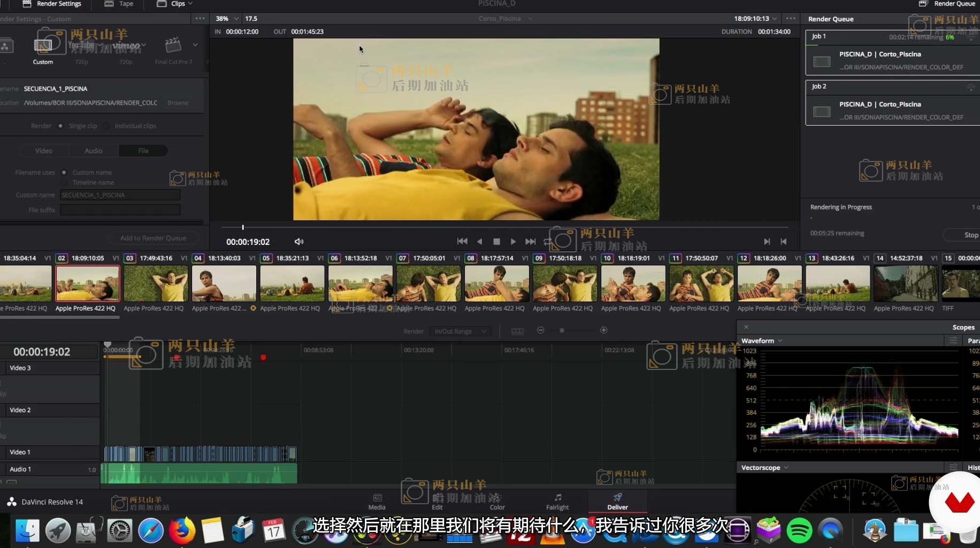Screen dimensions: 980x548
Task: Switch to the Media page
Action: point(377,502)
